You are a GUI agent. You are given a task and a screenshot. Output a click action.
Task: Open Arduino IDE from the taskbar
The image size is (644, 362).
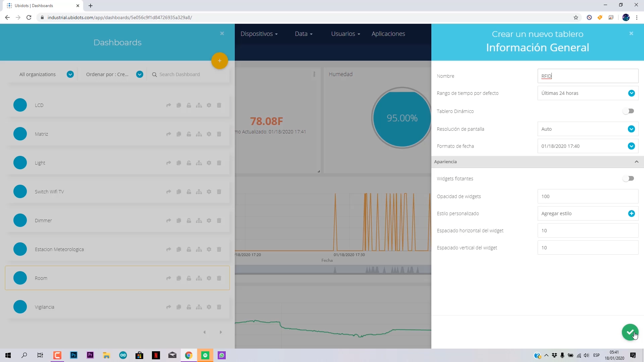point(123,355)
